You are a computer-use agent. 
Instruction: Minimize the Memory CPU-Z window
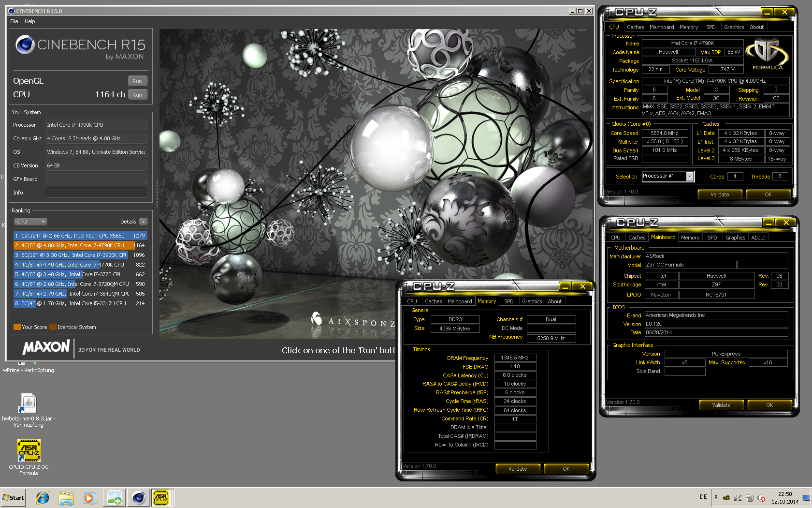(565, 286)
